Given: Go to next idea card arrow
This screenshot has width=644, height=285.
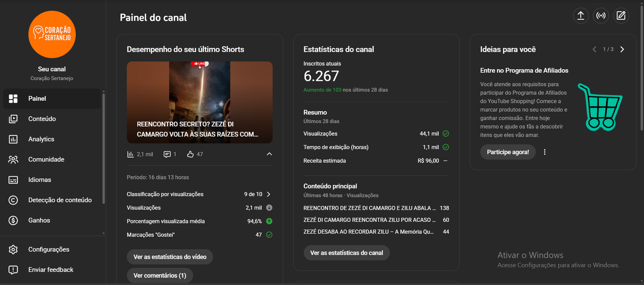Looking at the screenshot, I should coord(622,49).
